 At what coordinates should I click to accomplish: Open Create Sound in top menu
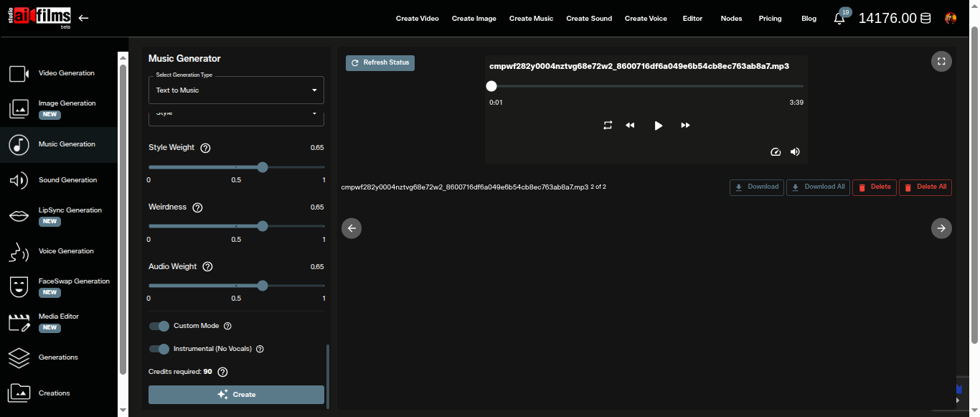point(589,19)
